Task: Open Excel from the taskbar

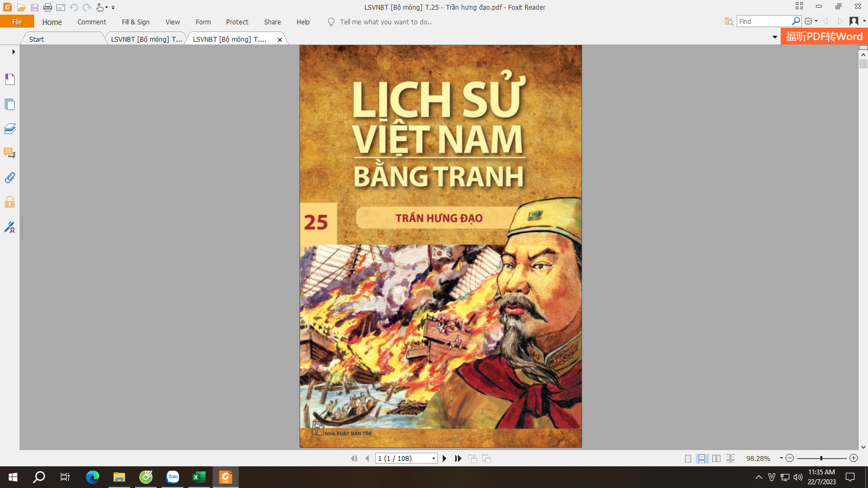Action: tap(199, 477)
